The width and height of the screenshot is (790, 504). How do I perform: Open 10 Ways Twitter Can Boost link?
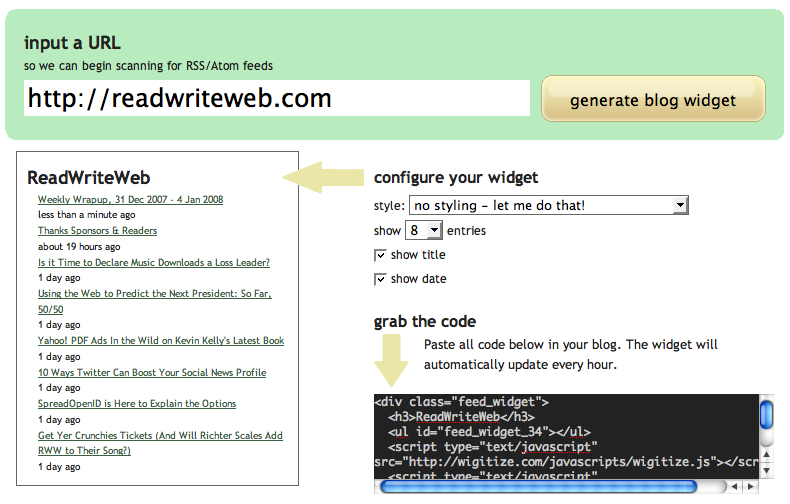point(152,372)
